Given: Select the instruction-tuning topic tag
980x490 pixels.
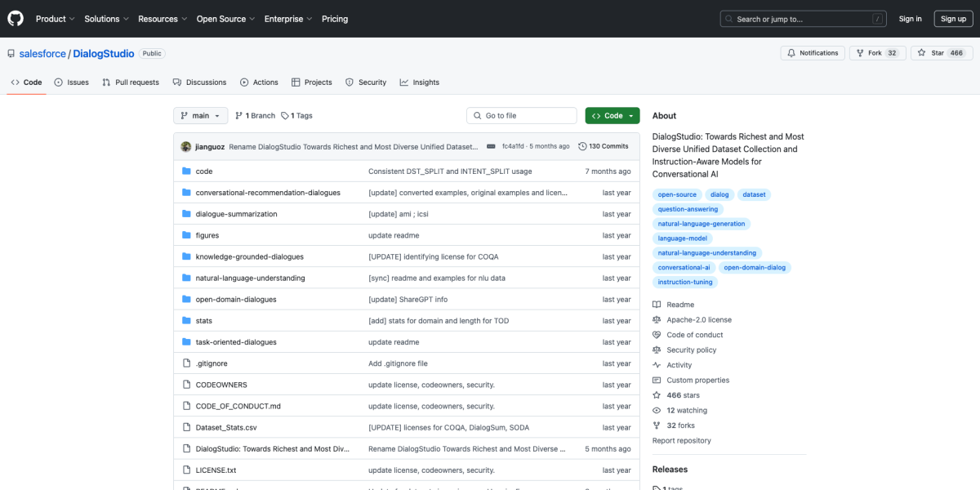Looking at the screenshot, I should click(x=685, y=282).
